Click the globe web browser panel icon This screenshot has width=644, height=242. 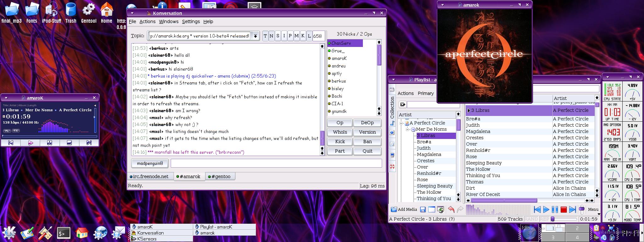(100, 233)
